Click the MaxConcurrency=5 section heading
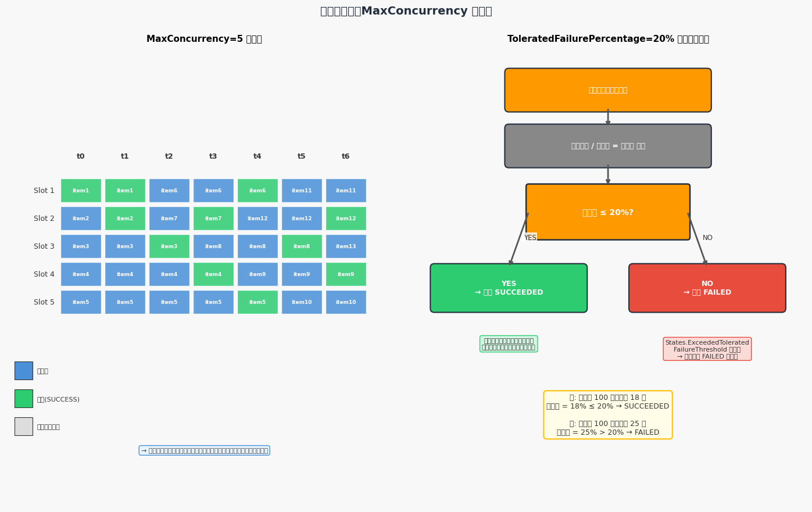The width and height of the screenshot is (812, 512). [x=204, y=39]
